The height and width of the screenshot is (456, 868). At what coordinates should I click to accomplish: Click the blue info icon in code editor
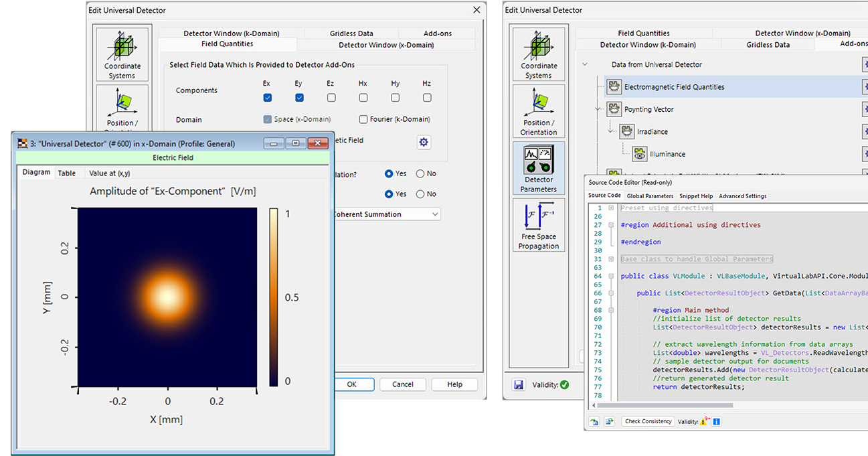coord(716,422)
